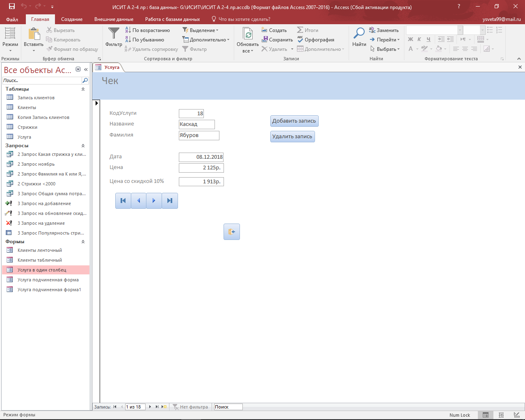
Task: Sort ascending with По возрастанию
Action: [x=147, y=30]
